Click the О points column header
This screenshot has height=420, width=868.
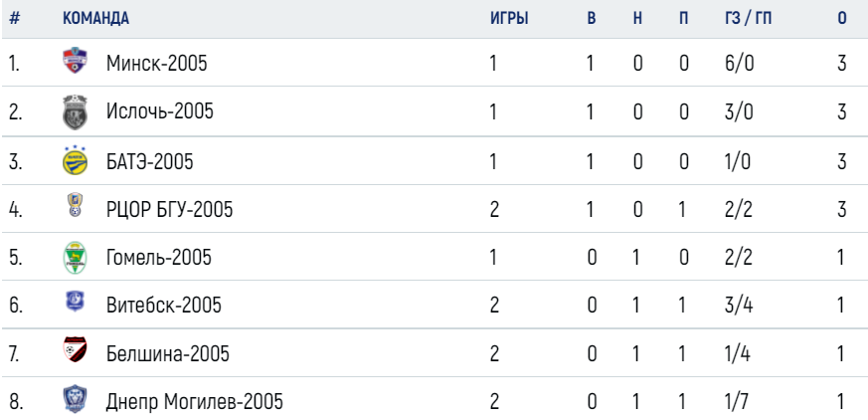pos(842,18)
